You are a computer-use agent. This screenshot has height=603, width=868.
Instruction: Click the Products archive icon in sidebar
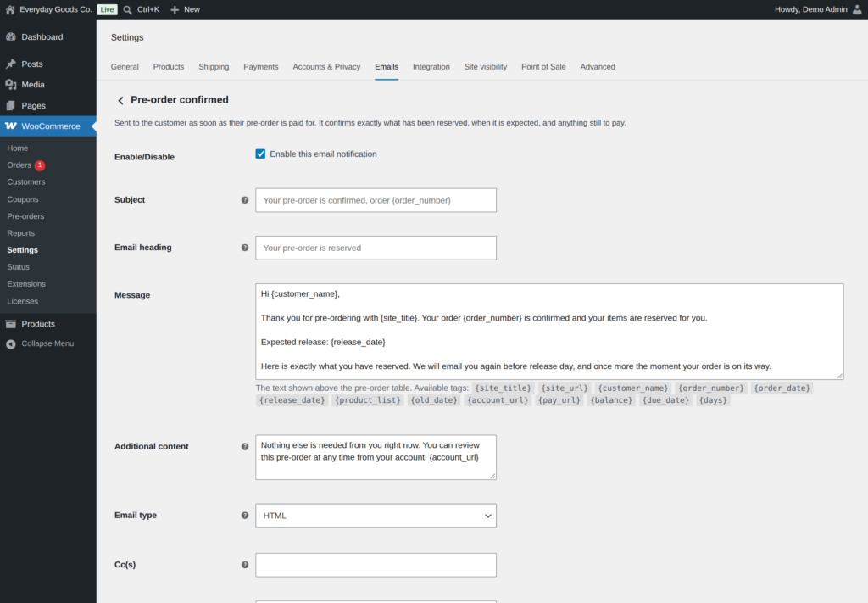11,324
